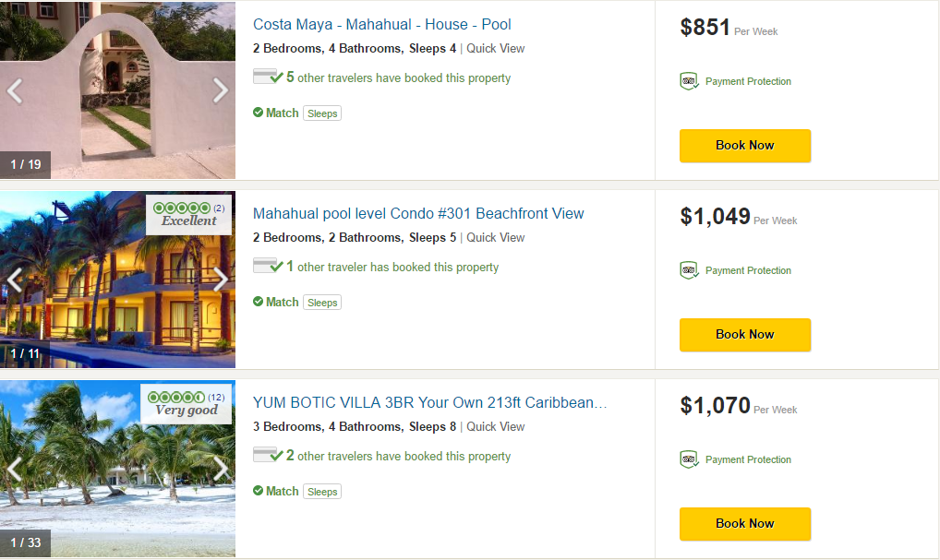Viewport: 940px width, 560px height.
Task: Show next photo of Mahahual Condo #301
Action: click(220, 280)
